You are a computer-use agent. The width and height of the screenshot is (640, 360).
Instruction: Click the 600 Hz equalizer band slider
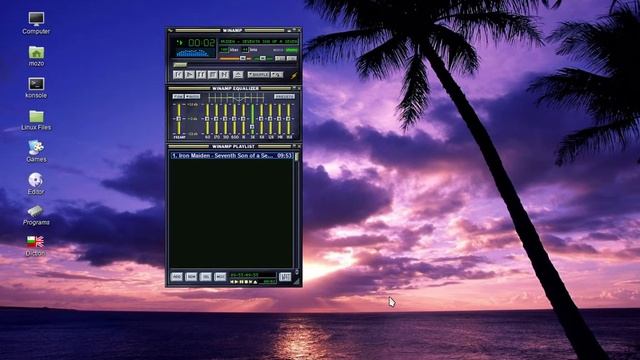click(234, 119)
